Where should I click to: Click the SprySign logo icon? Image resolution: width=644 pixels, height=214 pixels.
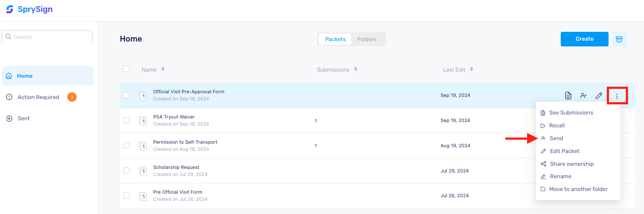(x=10, y=9)
